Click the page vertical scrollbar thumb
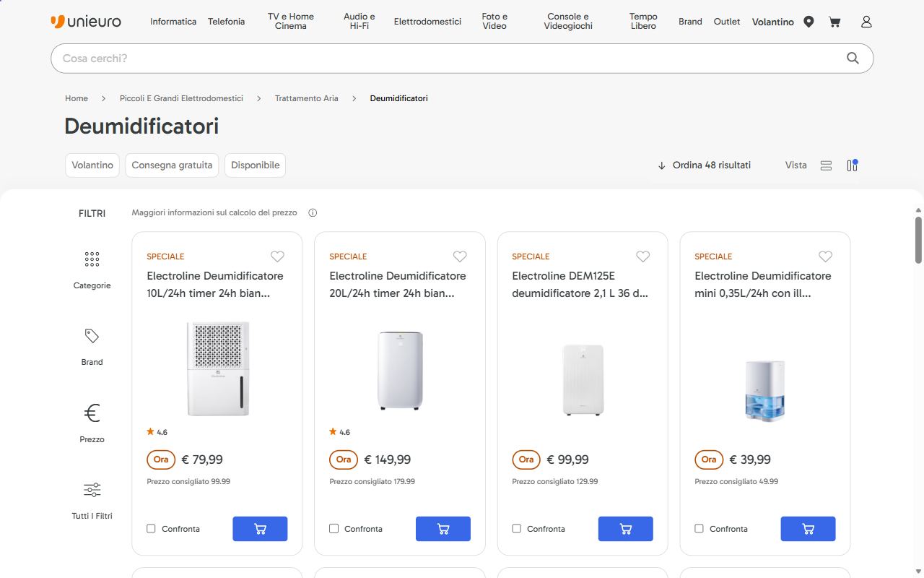The height and width of the screenshot is (578, 924). tap(918, 240)
